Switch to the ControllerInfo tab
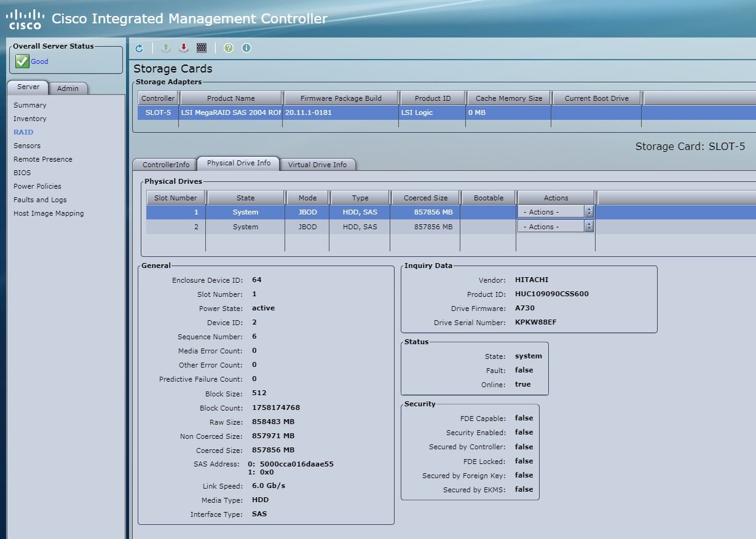 pyautogui.click(x=166, y=165)
